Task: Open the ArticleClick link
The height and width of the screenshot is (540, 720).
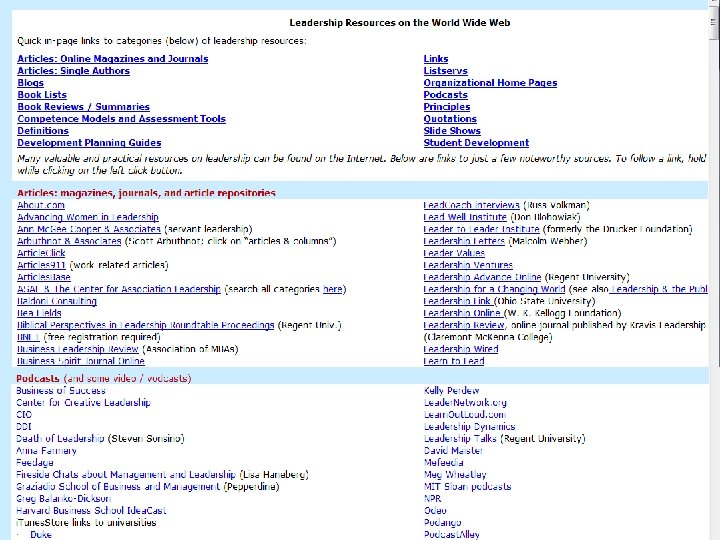Action: tap(41, 253)
